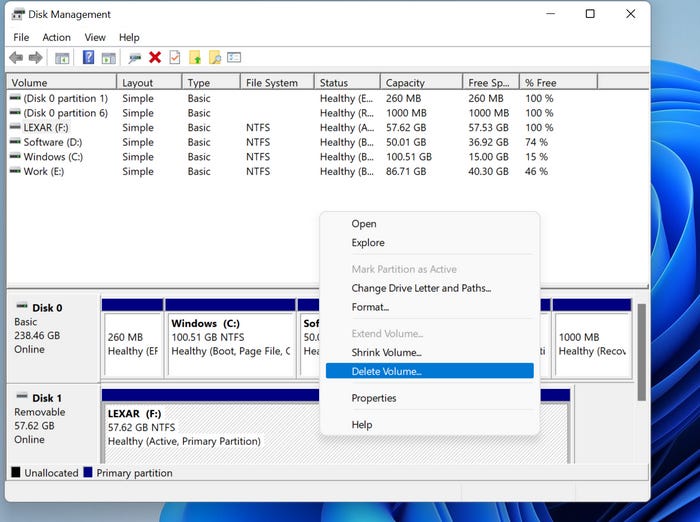This screenshot has width=700, height=522.
Task: Click the Disk 0 Basic 238.46 GB header
Action: [53, 336]
